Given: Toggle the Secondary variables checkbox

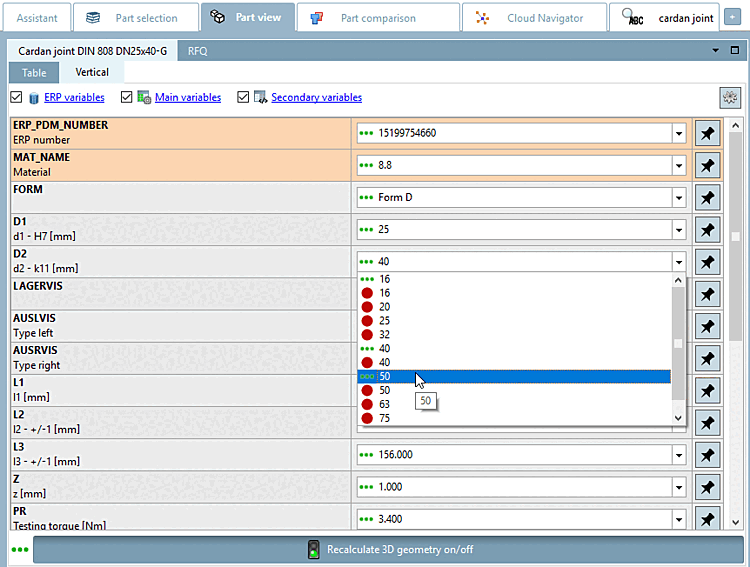Looking at the screenshot, I should tap(243, 97).
